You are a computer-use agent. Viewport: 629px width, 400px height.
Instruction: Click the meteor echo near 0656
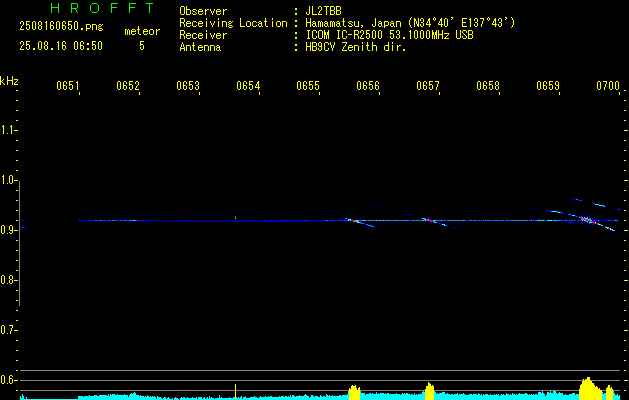(x=353, y=221)
